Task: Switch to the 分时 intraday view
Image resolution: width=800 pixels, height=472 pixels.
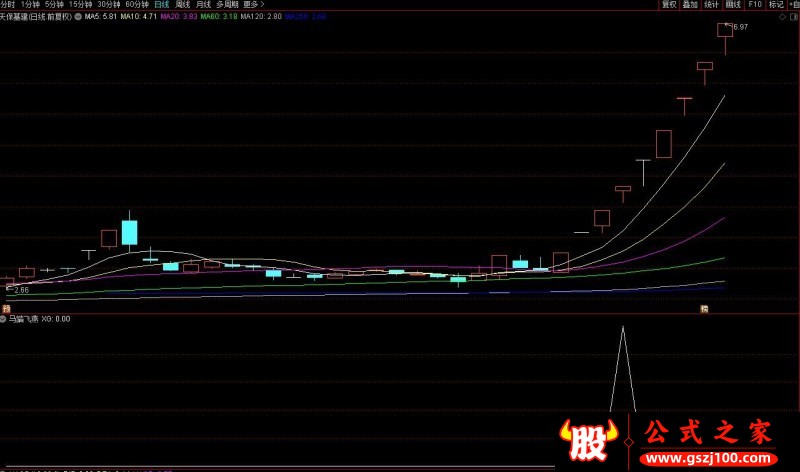Action: pos(7,5)
